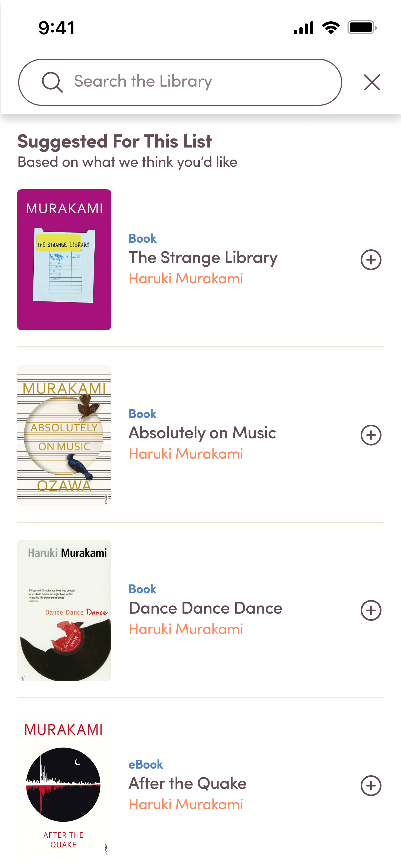This screenshot has width=401, height=868.
Task: Add Dance Dance Dance to the list
Action: (371, 610)
